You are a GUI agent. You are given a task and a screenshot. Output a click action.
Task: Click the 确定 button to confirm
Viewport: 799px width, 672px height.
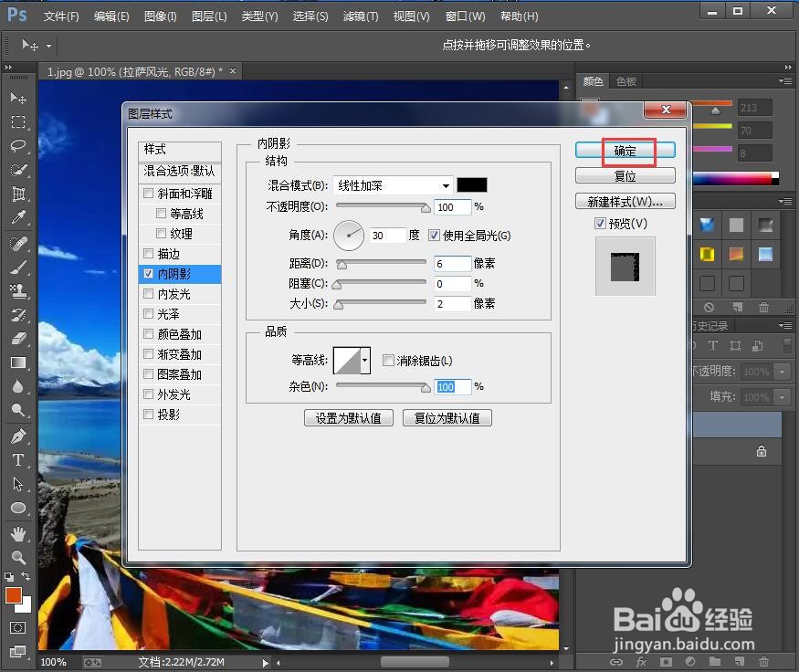[625, 149]
